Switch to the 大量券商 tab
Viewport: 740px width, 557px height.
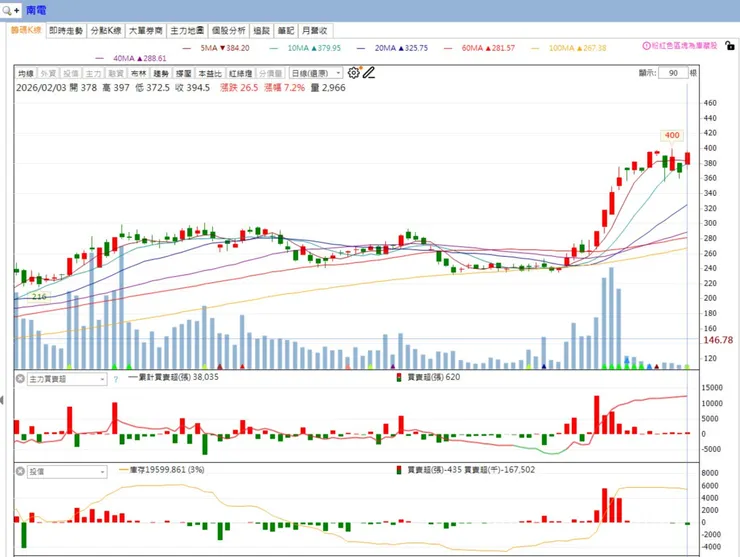point(146,31)
